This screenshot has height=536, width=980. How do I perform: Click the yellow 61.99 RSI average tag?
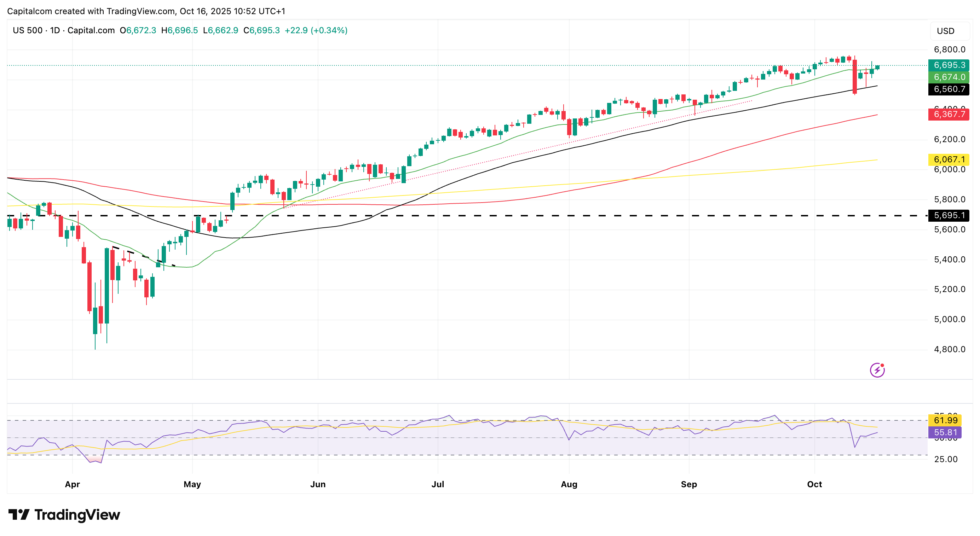945,420
